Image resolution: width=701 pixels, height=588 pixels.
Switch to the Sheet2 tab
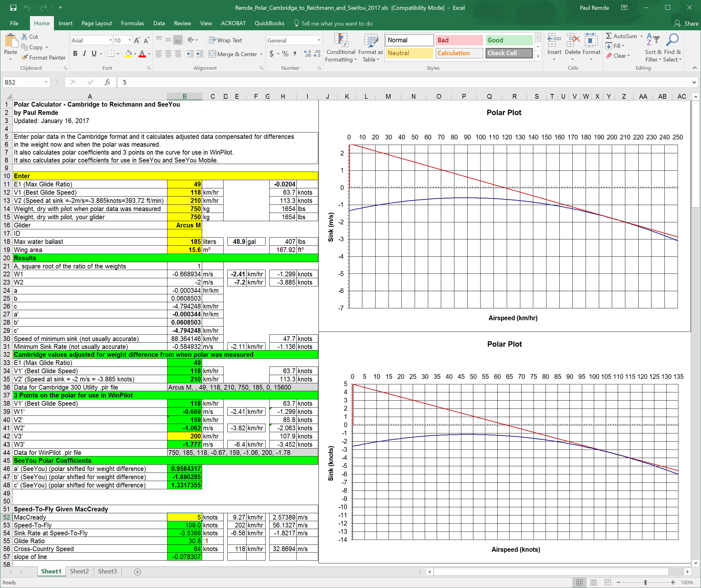pos(79,571)
